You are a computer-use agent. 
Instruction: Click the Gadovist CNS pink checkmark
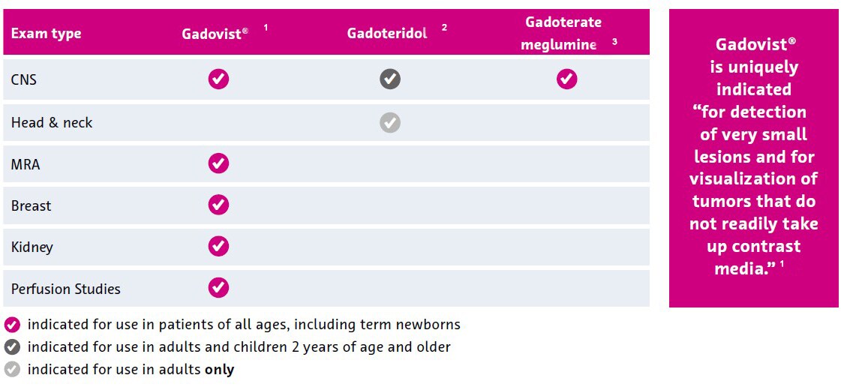click(x=218, y=79)
